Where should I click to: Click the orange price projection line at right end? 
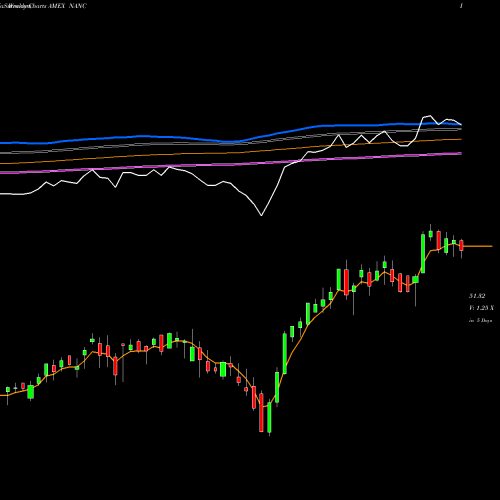point(478,246)
